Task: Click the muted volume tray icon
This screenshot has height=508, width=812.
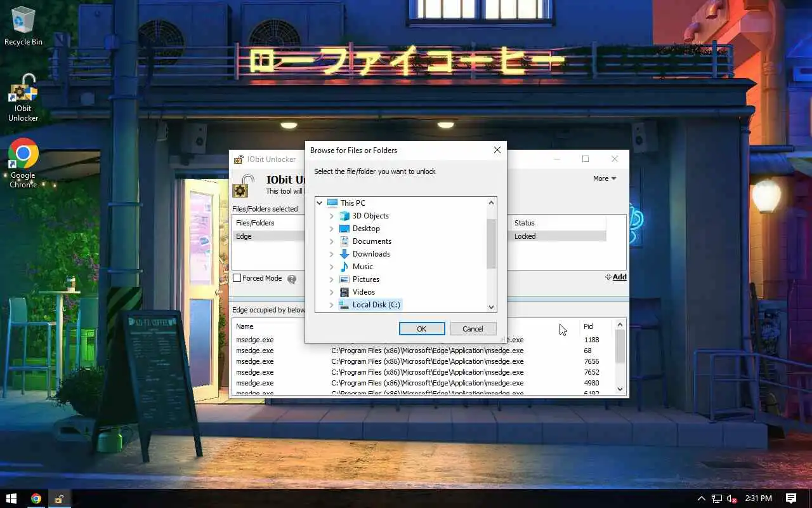Action: [x=731, y=498]
